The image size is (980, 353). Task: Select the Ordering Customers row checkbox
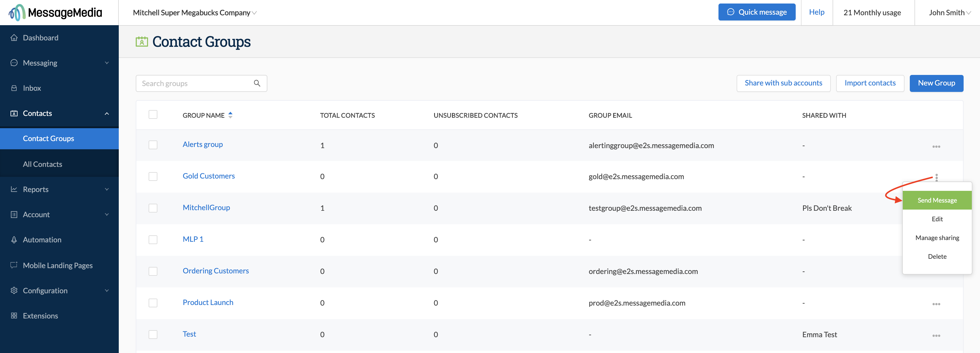tap(153, 271)
